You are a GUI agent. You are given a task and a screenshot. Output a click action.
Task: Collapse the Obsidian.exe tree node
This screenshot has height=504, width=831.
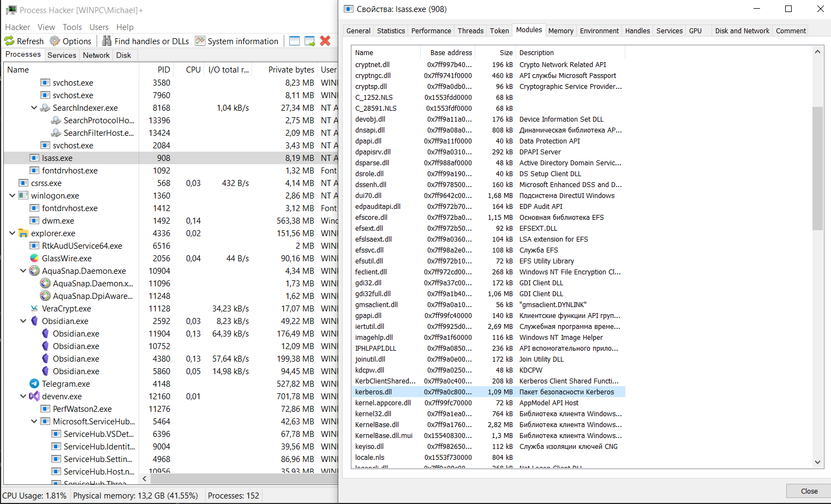pyautogui.click(x=23, y=321)
